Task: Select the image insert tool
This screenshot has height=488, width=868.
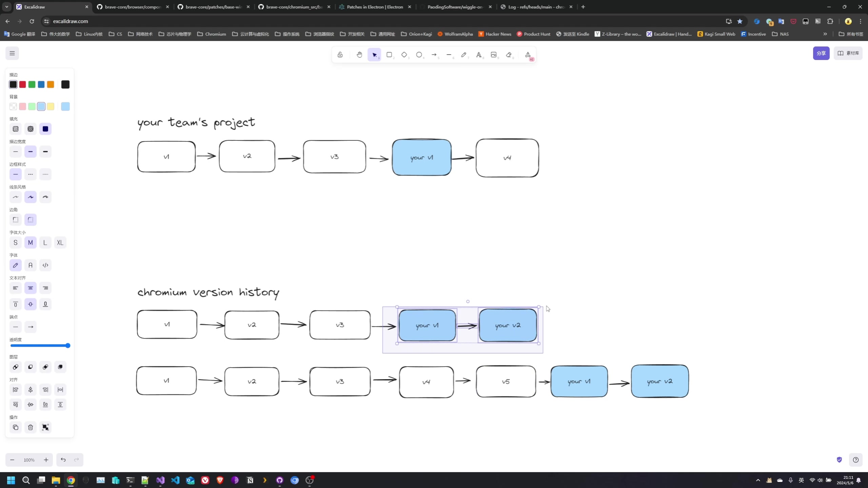Action: pyautogui.click(x=494, y=55)
